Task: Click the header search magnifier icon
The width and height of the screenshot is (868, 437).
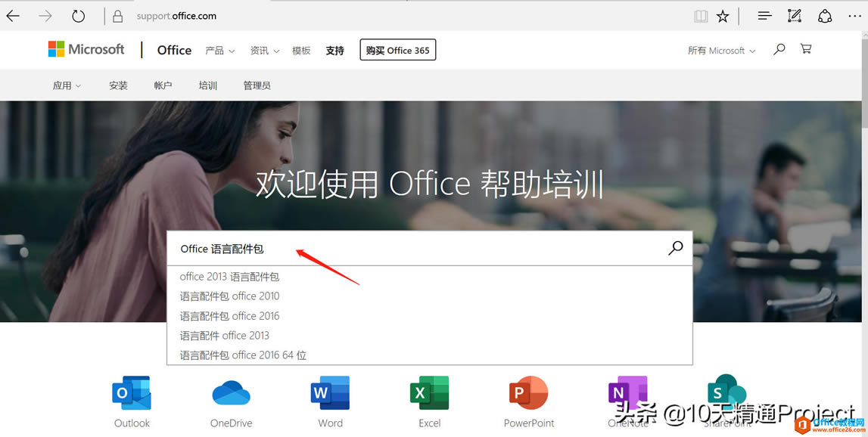Action: click(779, 49)
